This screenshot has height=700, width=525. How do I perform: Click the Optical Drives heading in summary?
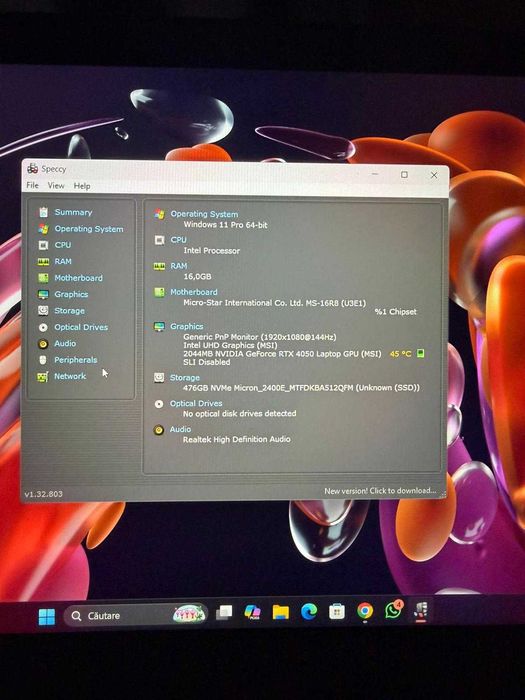196,403
